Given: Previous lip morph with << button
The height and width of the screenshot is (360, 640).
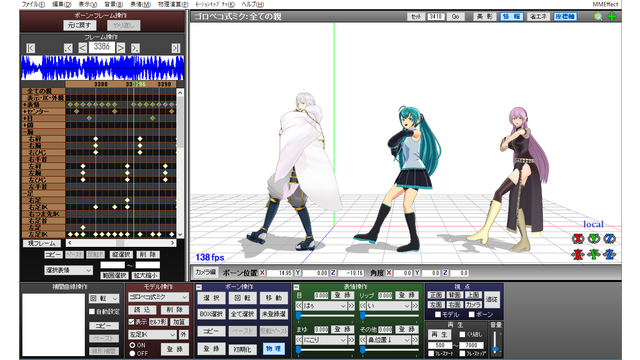Looking at the screenshot, I should point(363,306).
